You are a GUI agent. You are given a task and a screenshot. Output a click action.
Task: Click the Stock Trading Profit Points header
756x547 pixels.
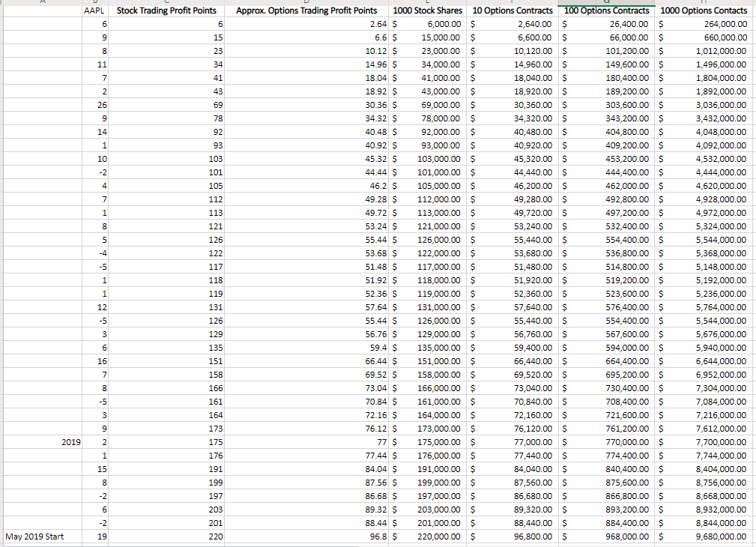(x=167, y=10)
